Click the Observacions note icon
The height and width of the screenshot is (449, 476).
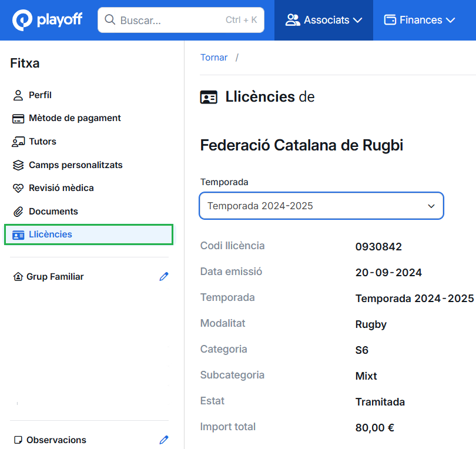[x=18, y=440]
